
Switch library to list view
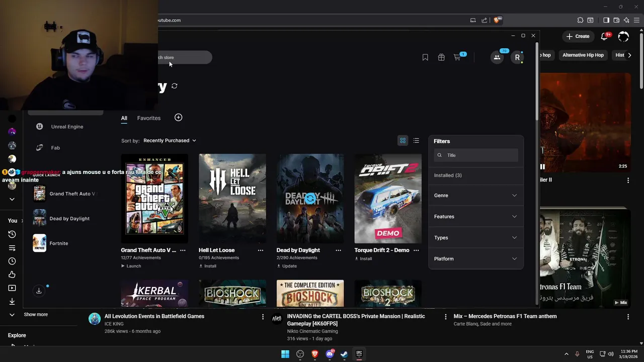click(416, 141)
